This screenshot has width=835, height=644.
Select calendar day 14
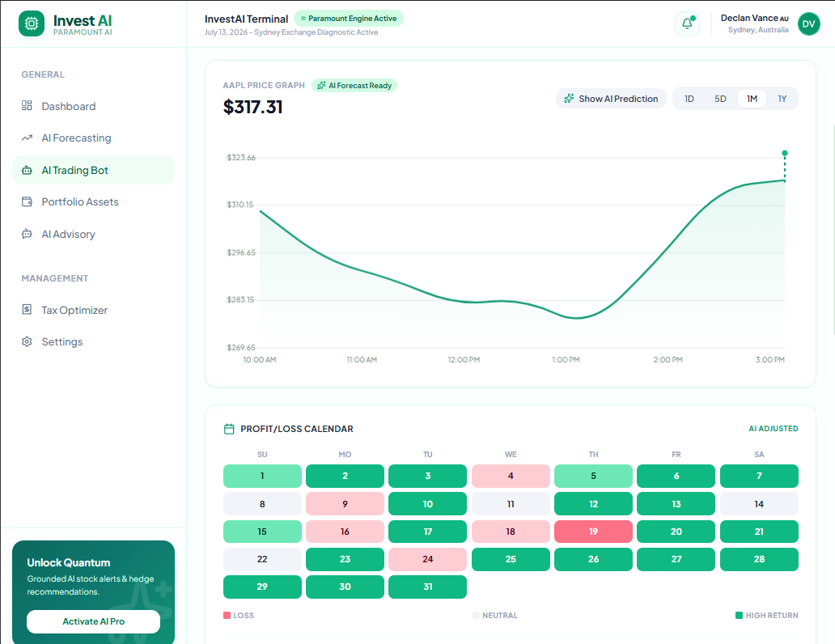(759, 504)
